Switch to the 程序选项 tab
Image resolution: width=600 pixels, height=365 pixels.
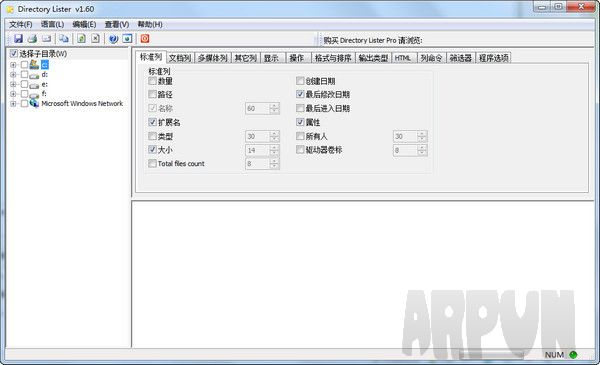coord(494,58)
